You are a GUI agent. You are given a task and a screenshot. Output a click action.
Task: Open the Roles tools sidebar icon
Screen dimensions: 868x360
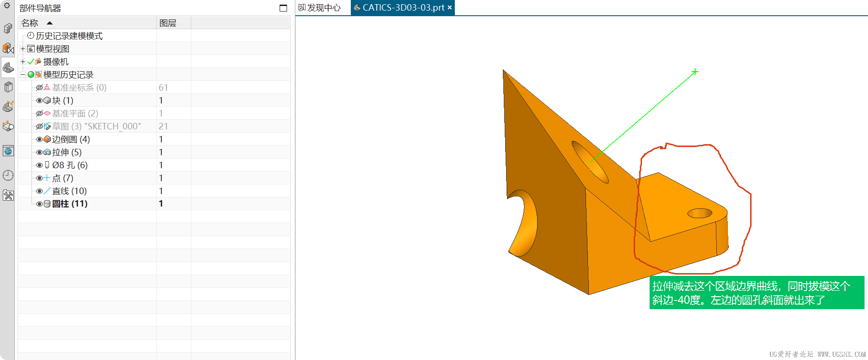point(8,195)
